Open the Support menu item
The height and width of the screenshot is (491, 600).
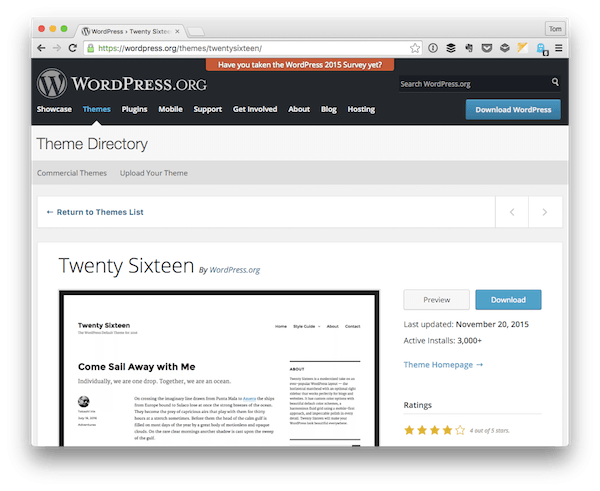(x=207, y=109)
